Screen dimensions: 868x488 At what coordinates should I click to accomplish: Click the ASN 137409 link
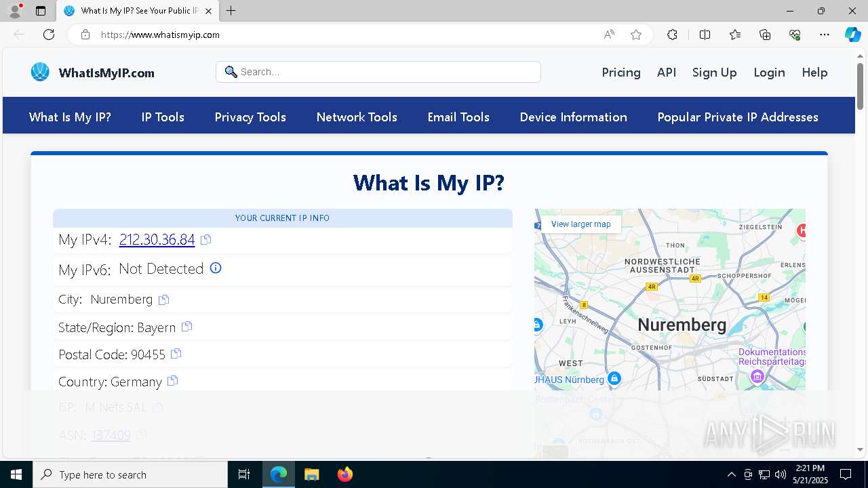tap(111, 435)
